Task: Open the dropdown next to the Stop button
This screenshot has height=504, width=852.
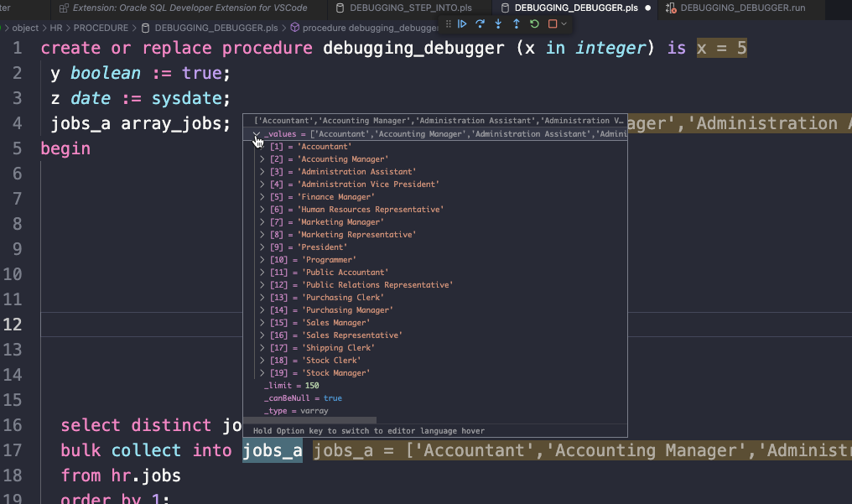Action: 564,24
